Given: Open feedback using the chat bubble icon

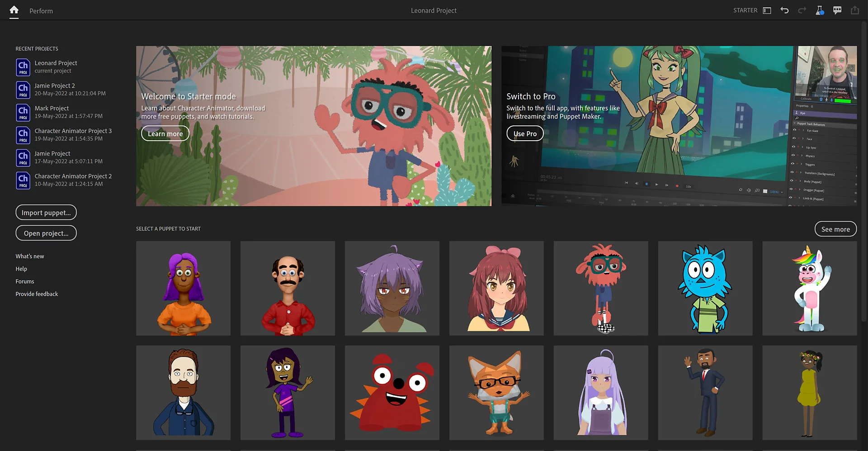Looking at the screenshot, I should [x=837, y=10].
